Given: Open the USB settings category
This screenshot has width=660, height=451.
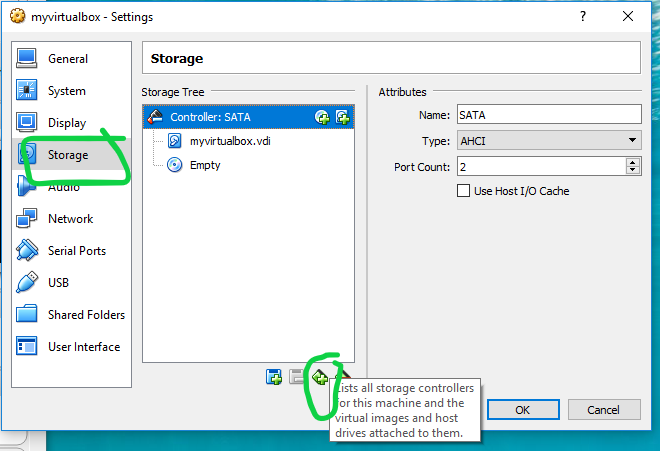Looking at the screenshot, I should pyautogui.click(x=58, y=283).
